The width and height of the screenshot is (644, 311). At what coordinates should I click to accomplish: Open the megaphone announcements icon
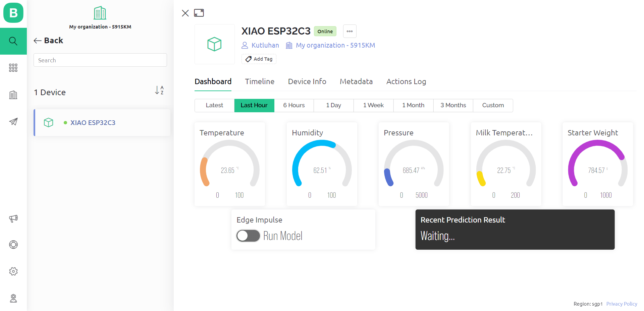(x=13, y=219)
